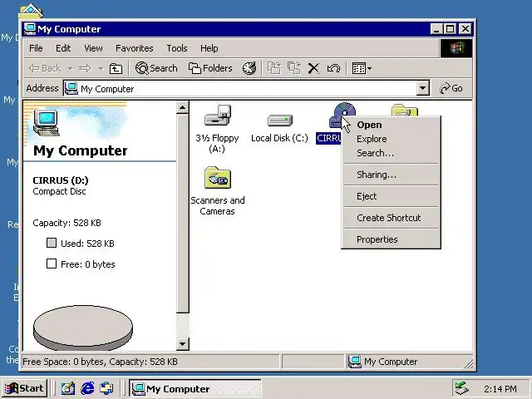Click the status bar My Computer zone
532x399 pixels.
click(x=410, y=362)
